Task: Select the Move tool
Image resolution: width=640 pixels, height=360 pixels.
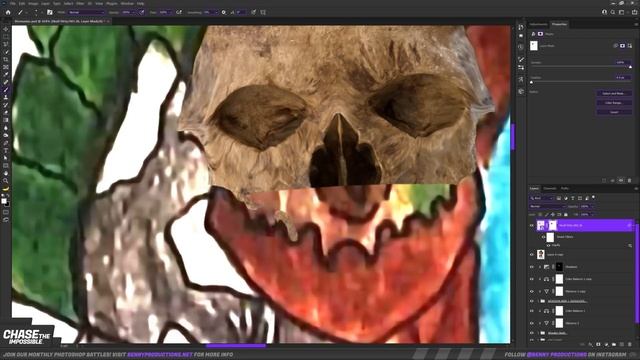Action: tap(6, 29)
